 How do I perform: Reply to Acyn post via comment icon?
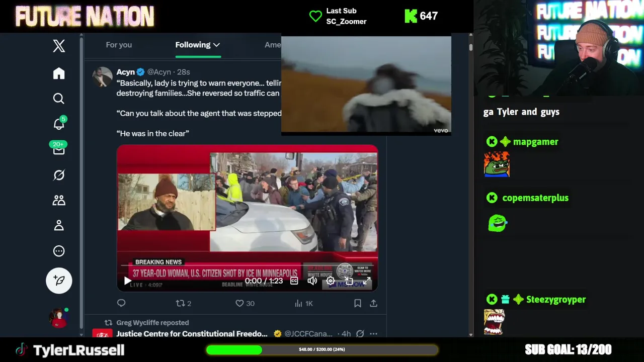pyautogui.click(x=121, y=303)
